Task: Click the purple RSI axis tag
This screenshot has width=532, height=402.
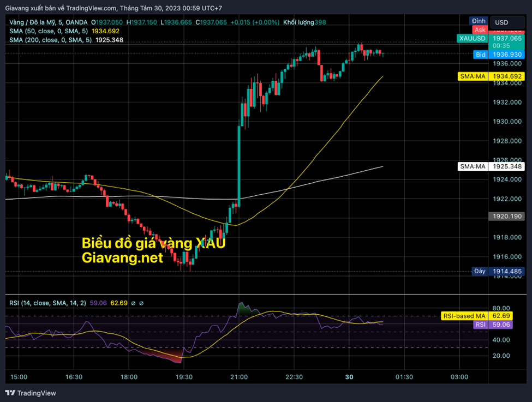Action: [x=480, y=324]
